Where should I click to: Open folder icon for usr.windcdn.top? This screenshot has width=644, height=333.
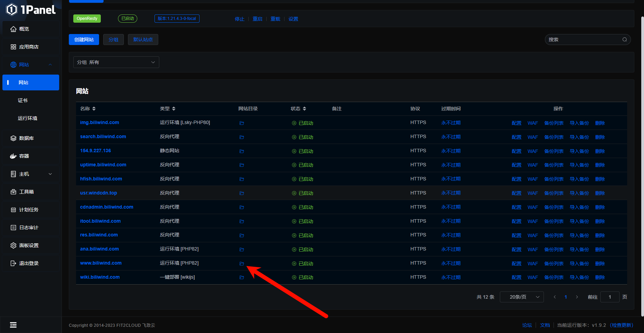pos(242,193)
